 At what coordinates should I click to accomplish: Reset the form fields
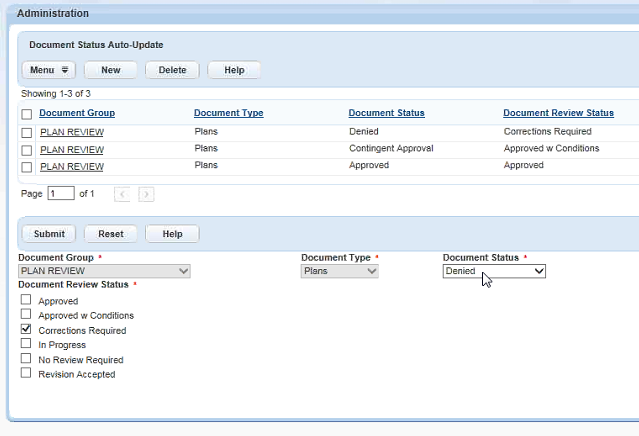click(x=111, y=234)
